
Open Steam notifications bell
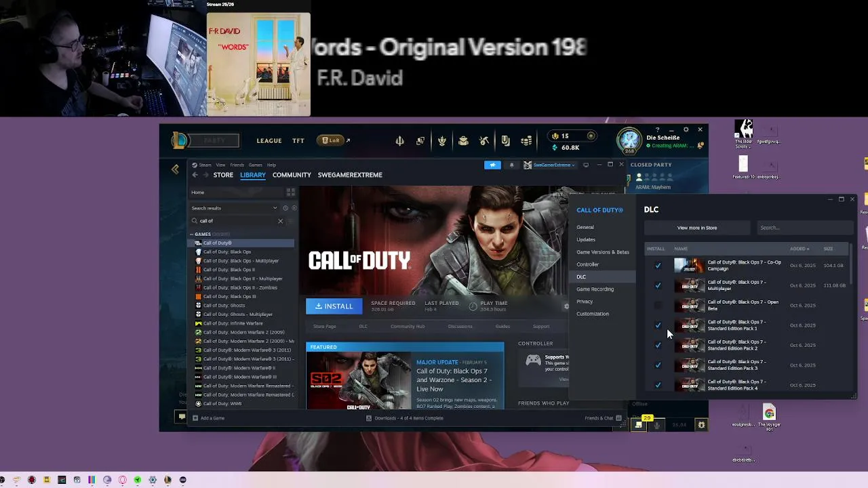click(511, 165)
